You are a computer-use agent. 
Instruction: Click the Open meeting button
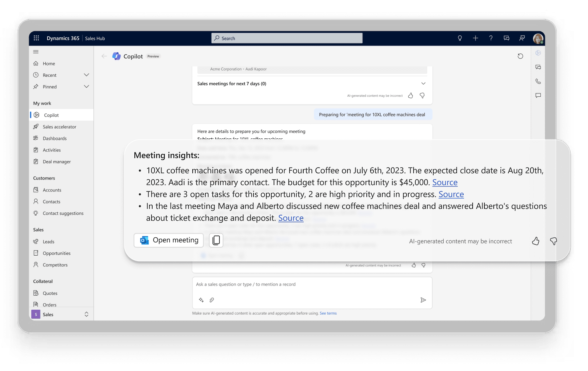click(x=168, y=240)
